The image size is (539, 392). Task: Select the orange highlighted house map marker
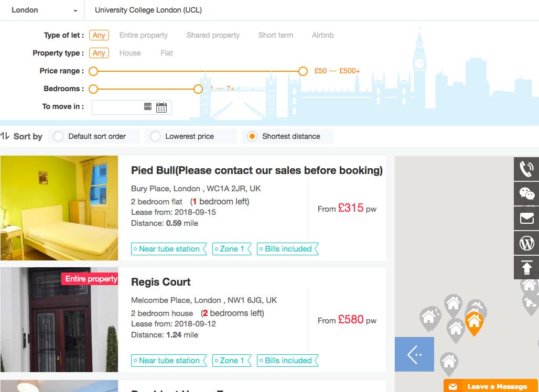click(x=473, y=324)
